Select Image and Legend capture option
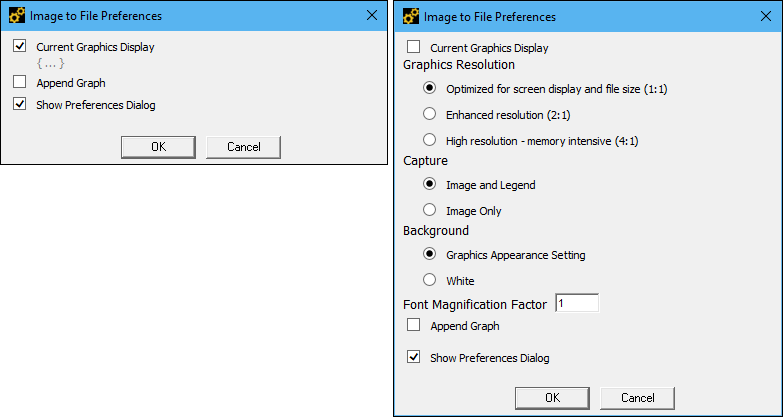The height and width of the screenshot is (417, 783). click(430, 184)
